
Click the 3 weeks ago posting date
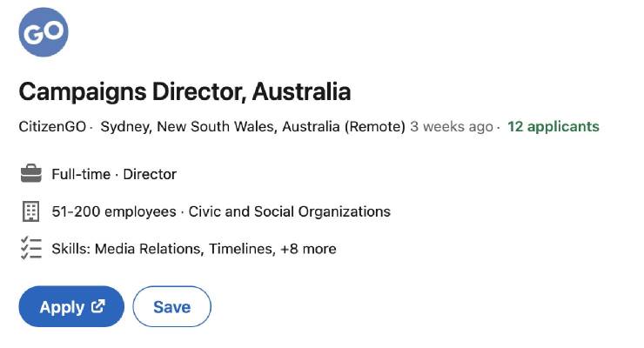coord(451,126)
